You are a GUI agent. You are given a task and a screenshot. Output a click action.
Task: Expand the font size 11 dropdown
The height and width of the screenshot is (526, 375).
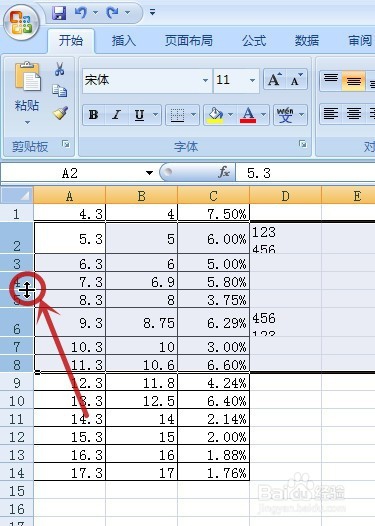tap(252, 81)
